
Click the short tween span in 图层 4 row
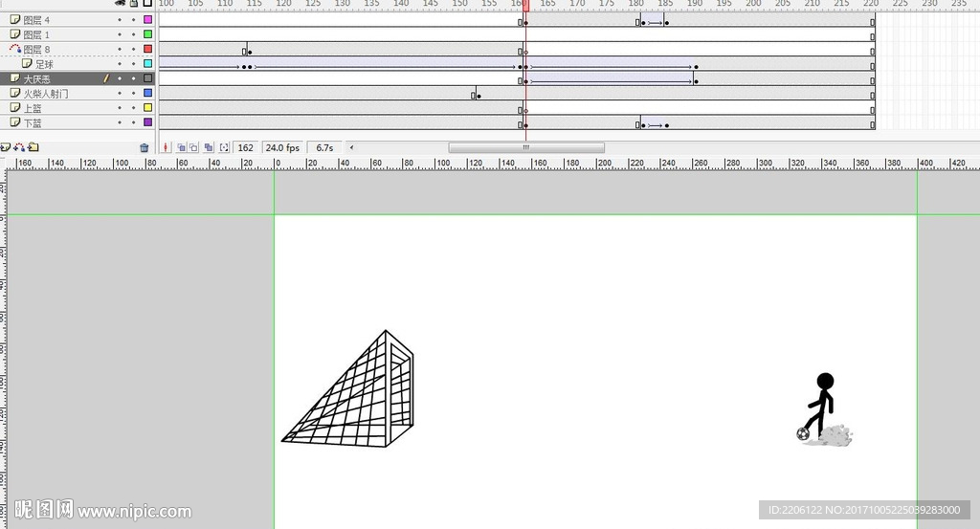tap(655, 21)
